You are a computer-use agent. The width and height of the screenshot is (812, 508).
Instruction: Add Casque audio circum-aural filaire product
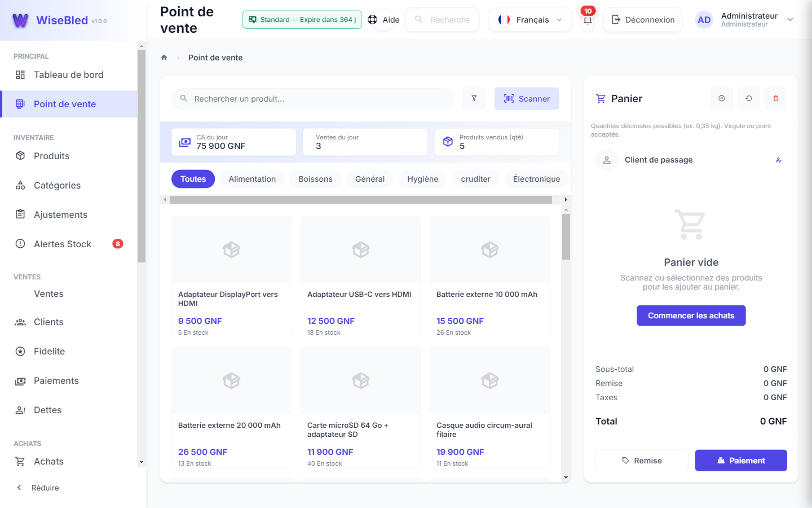point(489,408)
